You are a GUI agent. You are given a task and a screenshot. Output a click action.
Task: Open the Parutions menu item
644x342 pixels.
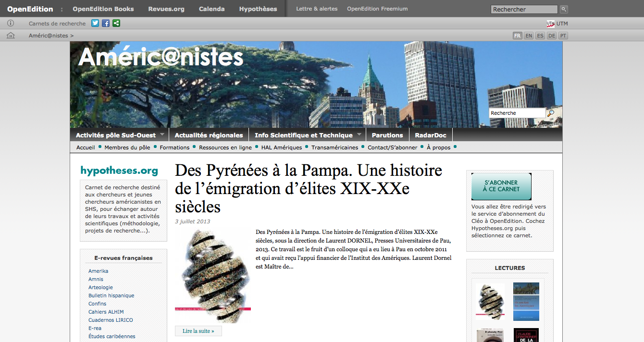click(387, 135)
